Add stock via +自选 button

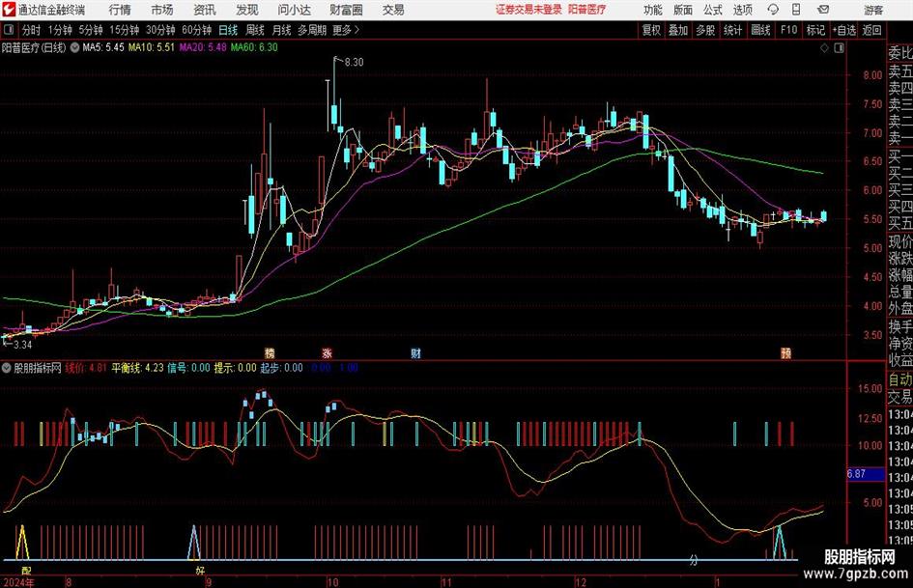point(843,30)
